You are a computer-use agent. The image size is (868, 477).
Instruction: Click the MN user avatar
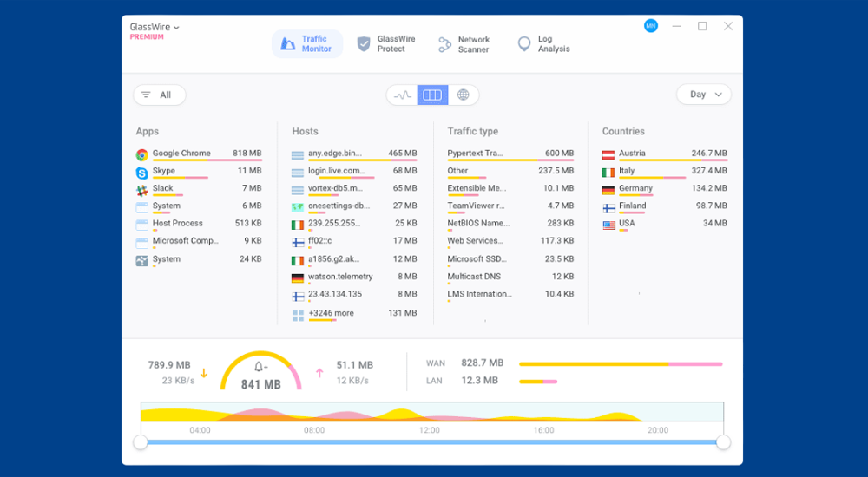click(x=651, y=26)
